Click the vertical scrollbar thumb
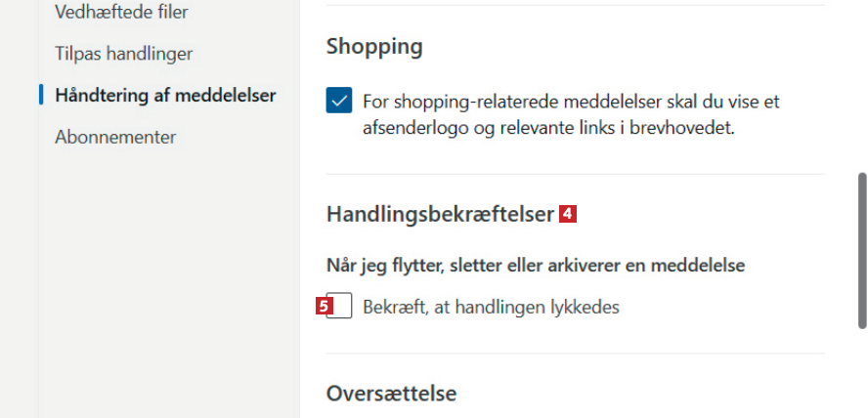 861,250
